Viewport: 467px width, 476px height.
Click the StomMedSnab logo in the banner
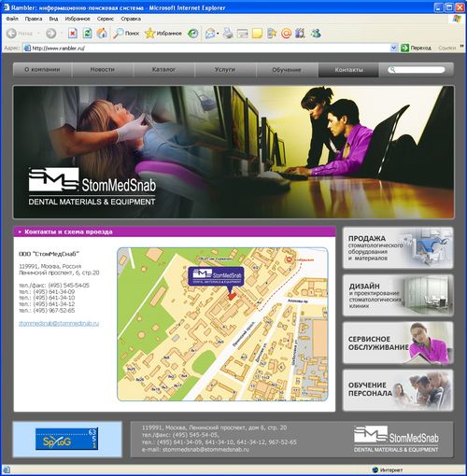click(92, 187)
